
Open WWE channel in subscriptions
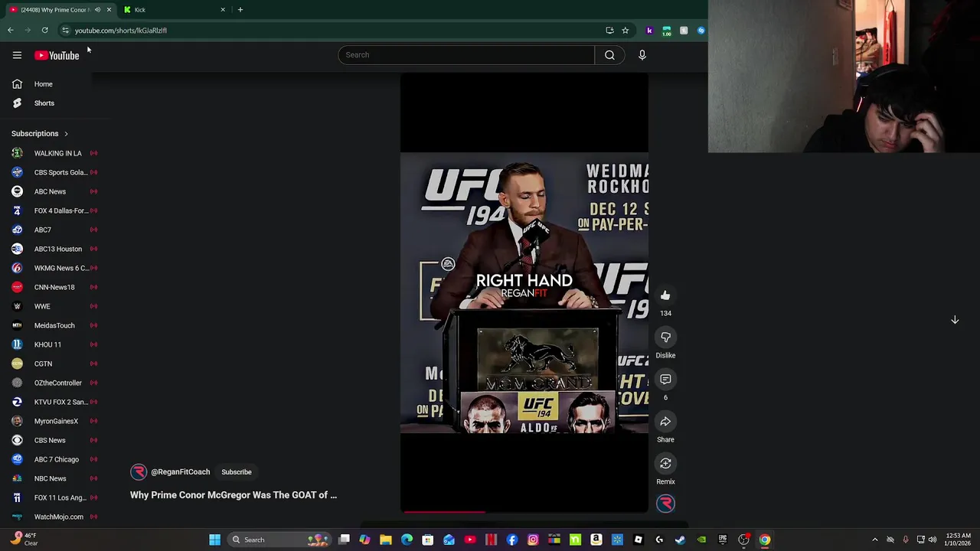pos(54,306)
